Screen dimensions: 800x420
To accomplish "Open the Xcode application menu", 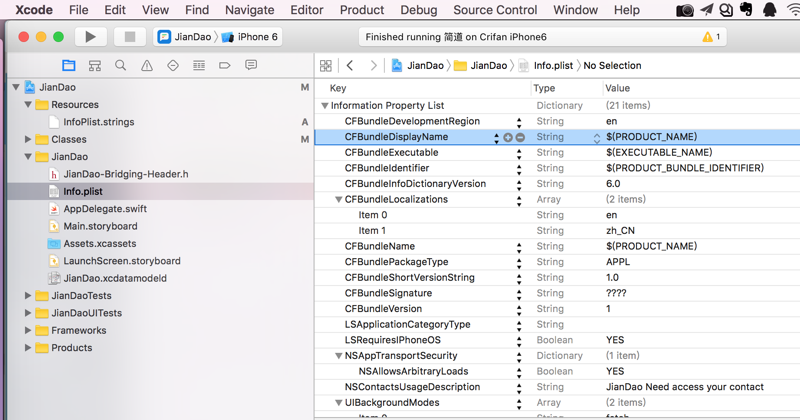I will pos(34,10).
